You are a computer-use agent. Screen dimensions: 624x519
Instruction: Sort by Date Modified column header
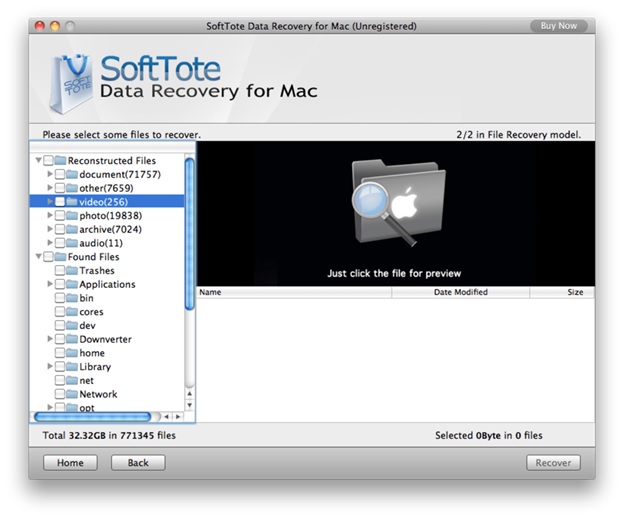coord(460,292)
